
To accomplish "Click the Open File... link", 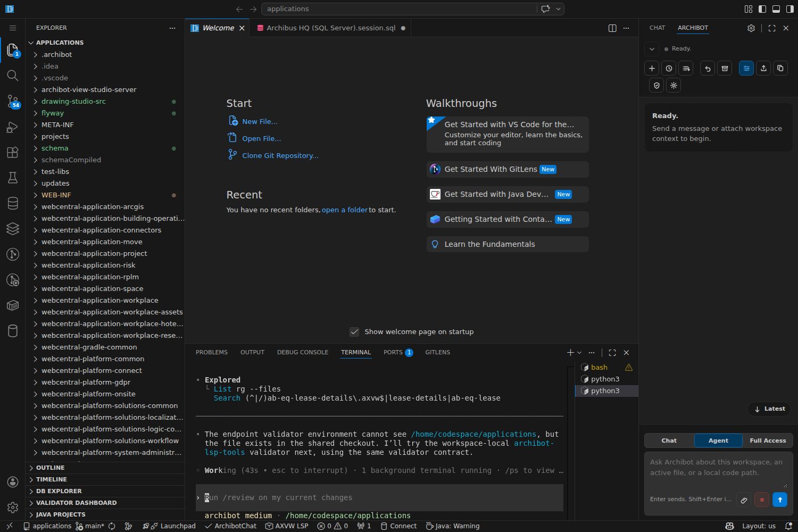I will (261, 139).
